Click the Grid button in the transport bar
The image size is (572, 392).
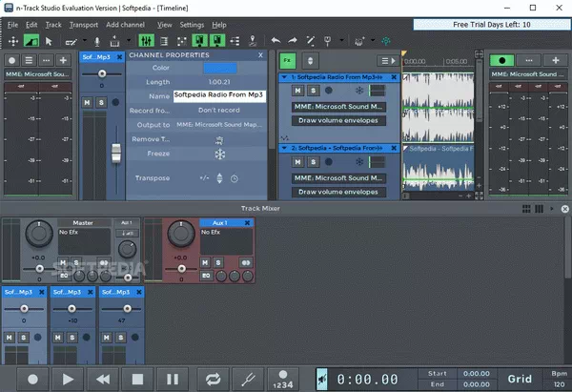pyautogui.click(x=520, y=379)
